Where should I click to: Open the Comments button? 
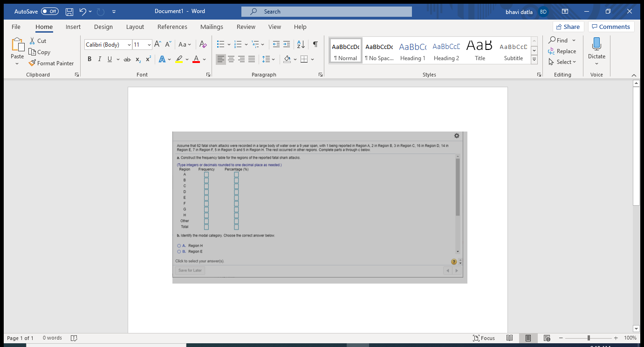[x=611, y=27]
